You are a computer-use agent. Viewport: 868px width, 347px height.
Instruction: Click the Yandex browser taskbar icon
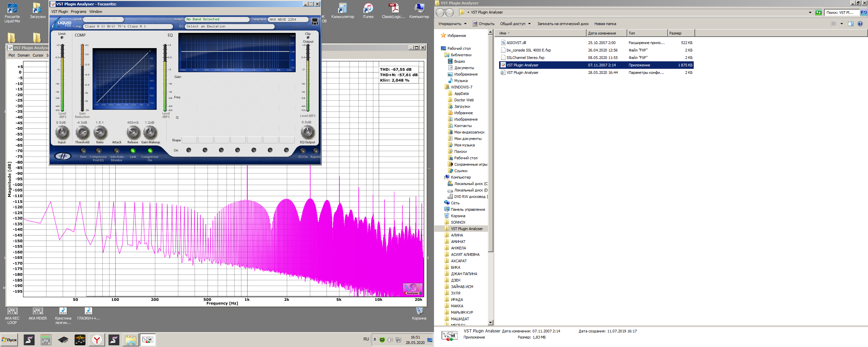click(97, 340)
